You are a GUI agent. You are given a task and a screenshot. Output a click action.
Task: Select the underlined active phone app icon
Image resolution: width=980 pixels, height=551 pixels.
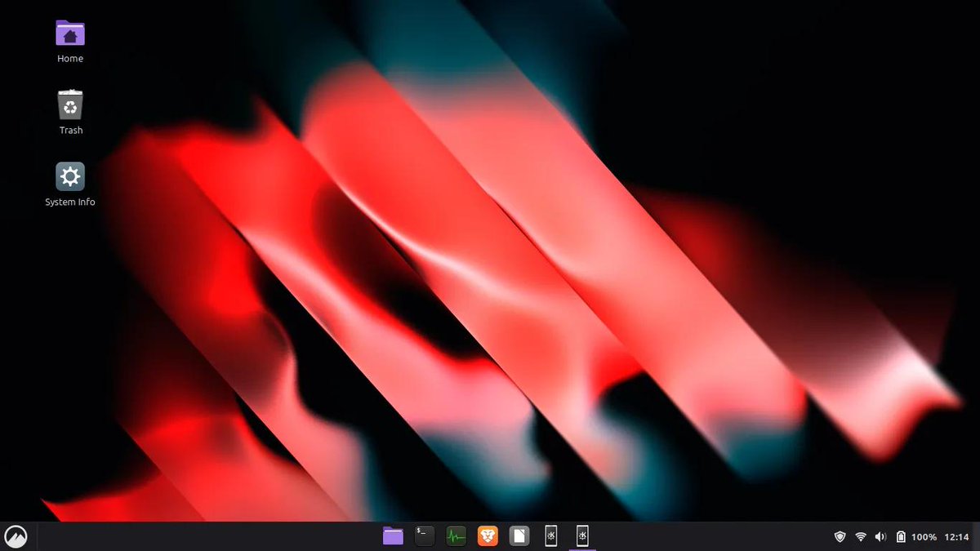582,535
